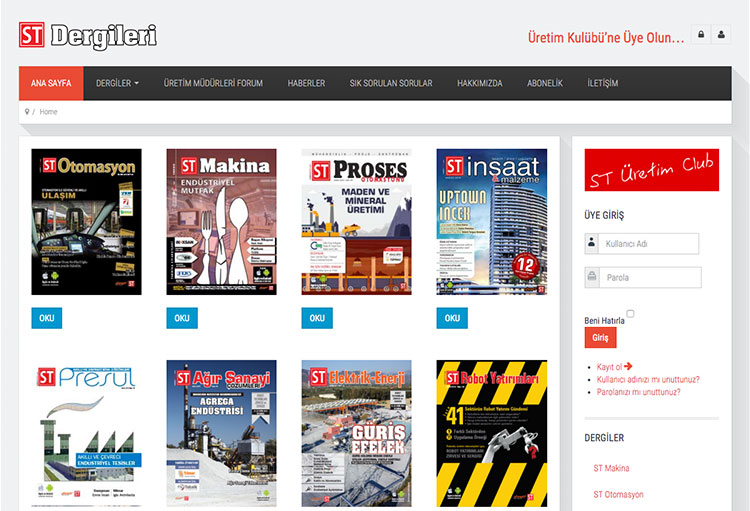750x511 pixels.
Task: Click OKU button under ST Makina
Action: pos(182,318)
